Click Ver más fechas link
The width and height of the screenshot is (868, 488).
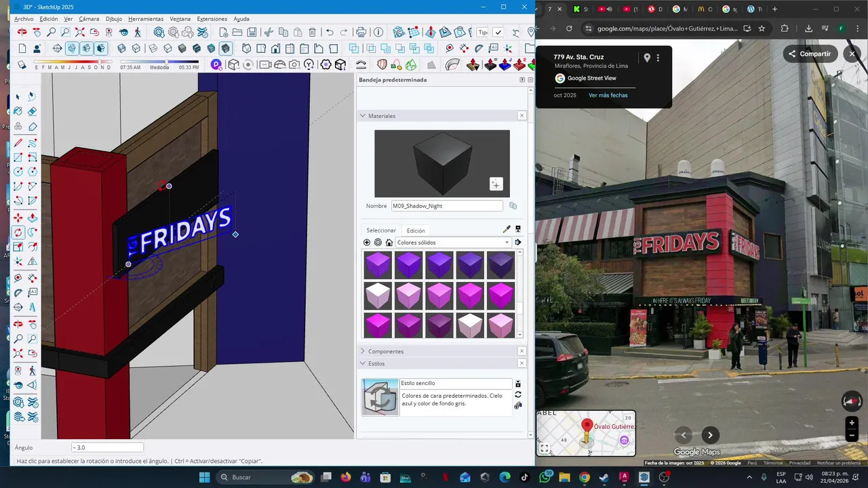(x=608, y=96)
